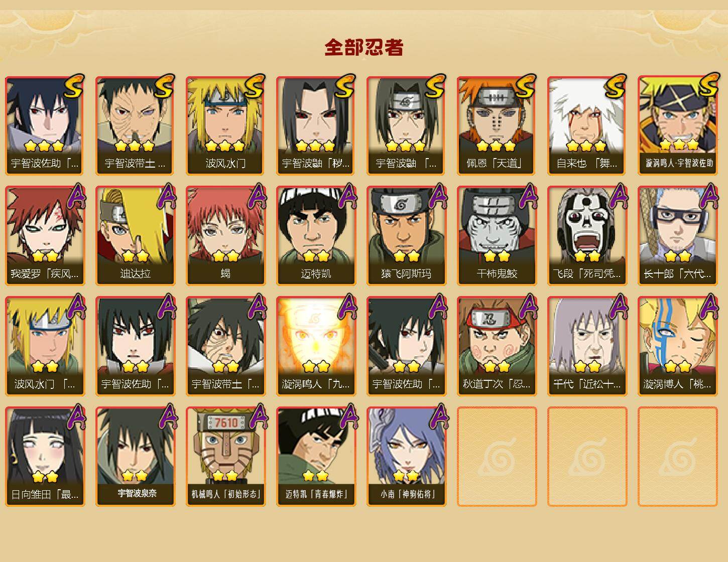
Task: Pick the 干柿鬼鲛 ninja card
Action: (x=497, y=236)
